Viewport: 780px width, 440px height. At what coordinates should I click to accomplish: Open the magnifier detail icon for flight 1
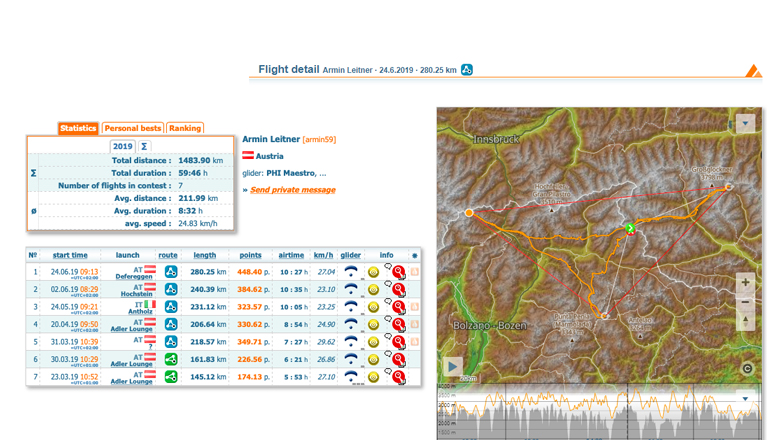pyautogui.click(x=398, y=272)
